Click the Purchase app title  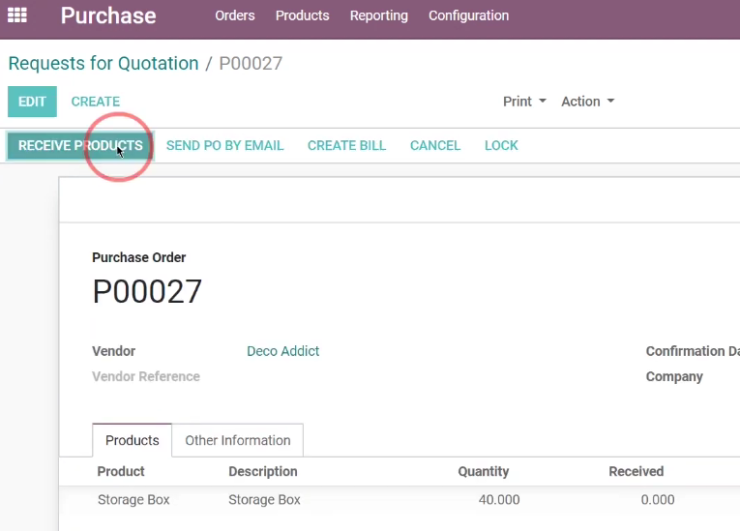pos(108,16)
